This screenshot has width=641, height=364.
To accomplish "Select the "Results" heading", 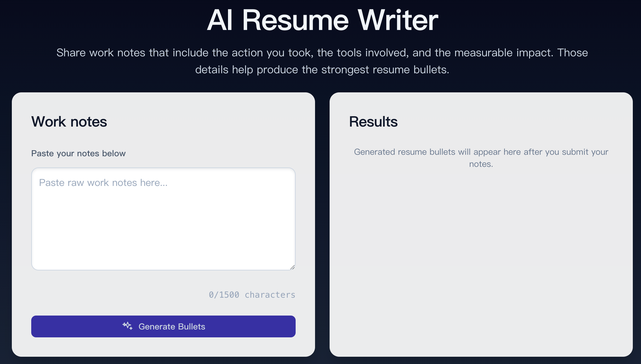I will point(373,122).
